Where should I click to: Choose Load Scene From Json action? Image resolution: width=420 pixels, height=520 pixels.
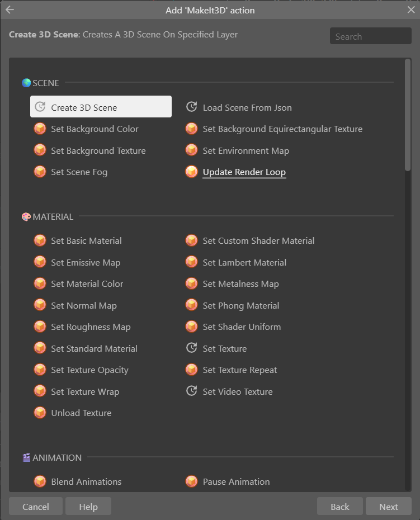(247, 108)
